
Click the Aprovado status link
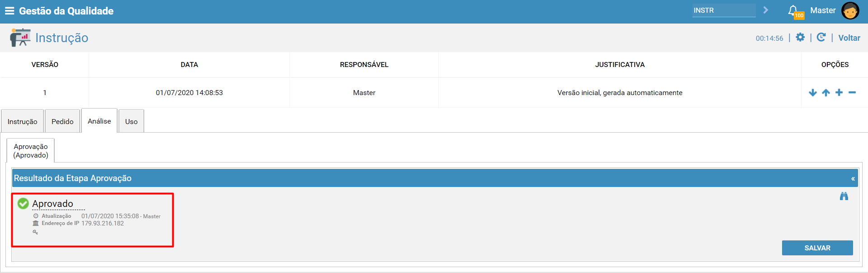[x=52, y=204]
